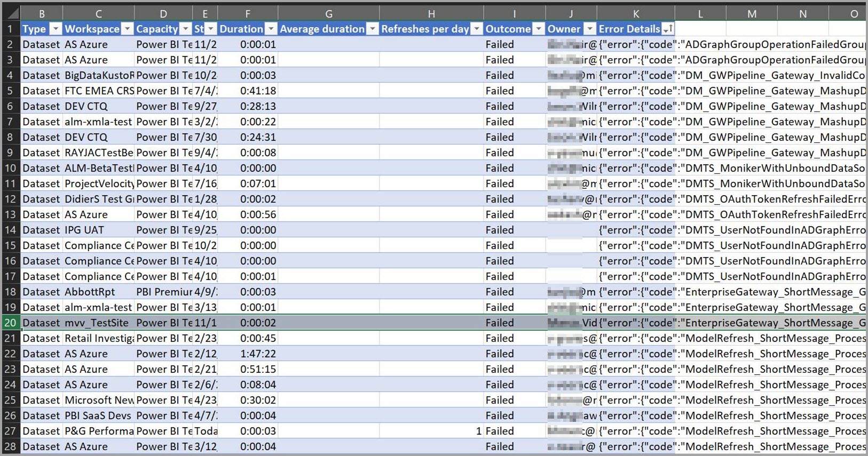Select the AbbottRpt workspace cell

tap(99, 292)
